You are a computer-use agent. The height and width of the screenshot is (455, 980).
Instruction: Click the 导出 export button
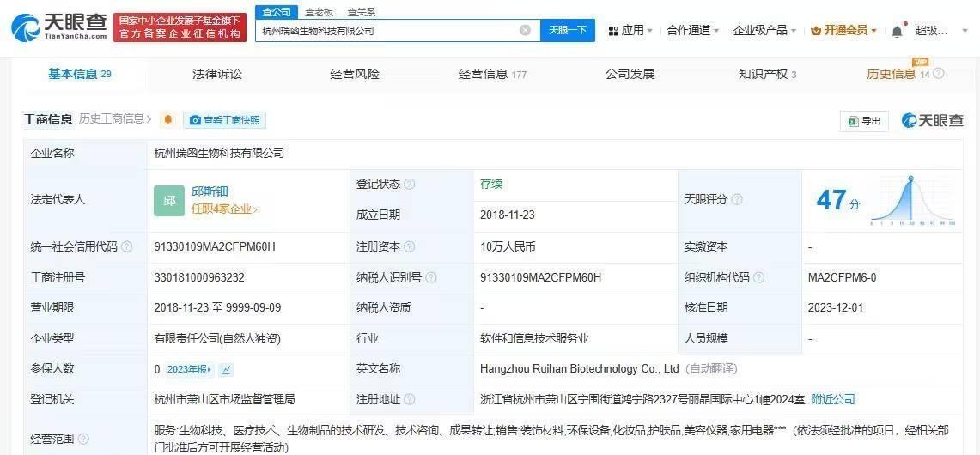tap(864, 121)
